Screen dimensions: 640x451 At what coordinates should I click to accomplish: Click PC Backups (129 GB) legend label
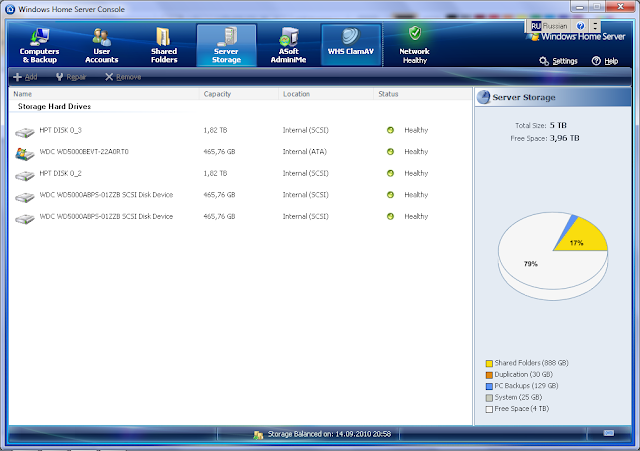click(526, 386)
